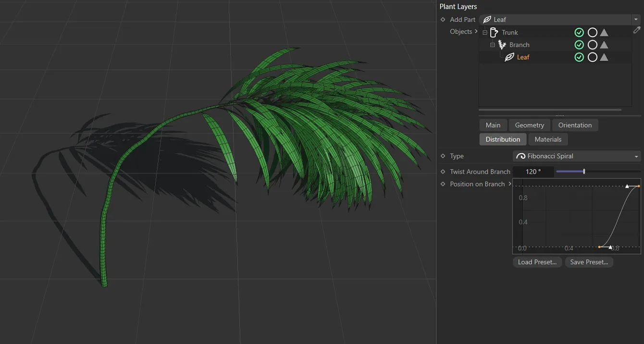Toggle the green checkmark on the Trunk layer
The height and width of the screenshot is (344, 644).
(579, 32)
